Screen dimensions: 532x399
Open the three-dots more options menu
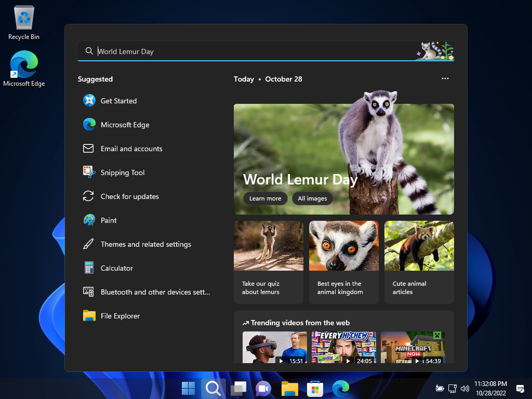tap(445, 79)
